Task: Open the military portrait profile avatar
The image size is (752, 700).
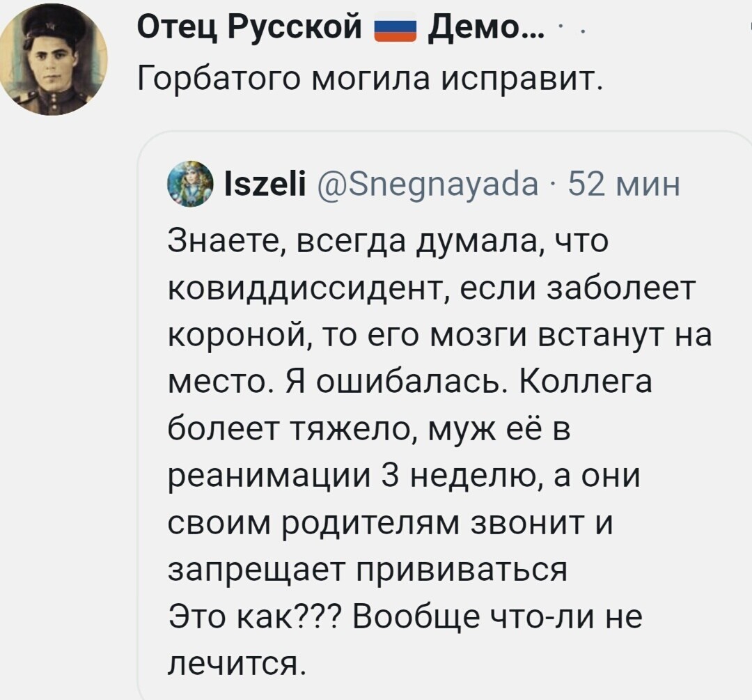Action: point(54,61)
